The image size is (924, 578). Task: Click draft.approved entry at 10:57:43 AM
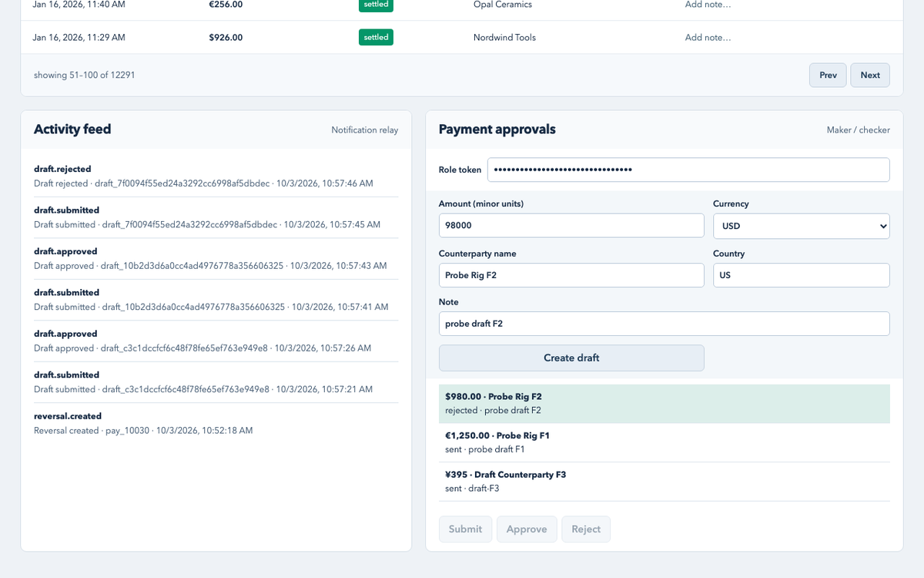216,258
